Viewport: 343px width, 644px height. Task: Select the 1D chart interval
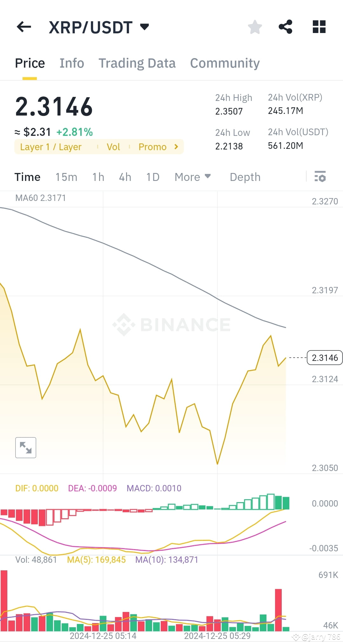pyautogui.click(x=152, y=177)
